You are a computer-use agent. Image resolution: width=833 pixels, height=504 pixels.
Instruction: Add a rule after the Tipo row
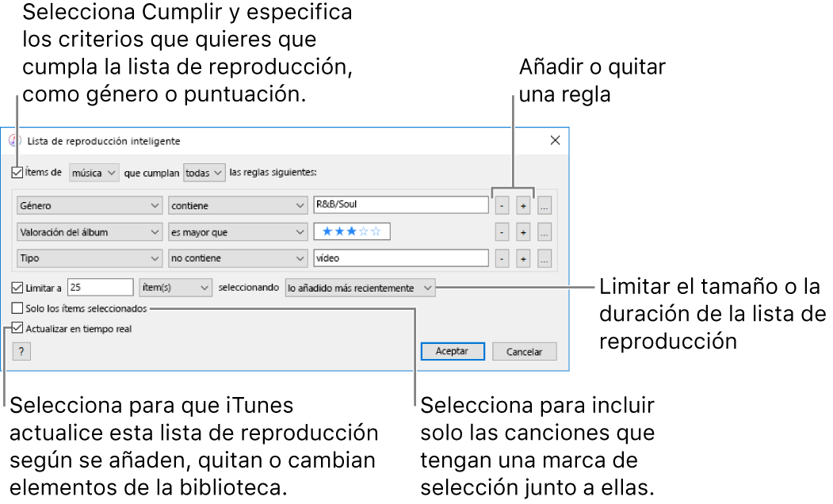point(523,258)
